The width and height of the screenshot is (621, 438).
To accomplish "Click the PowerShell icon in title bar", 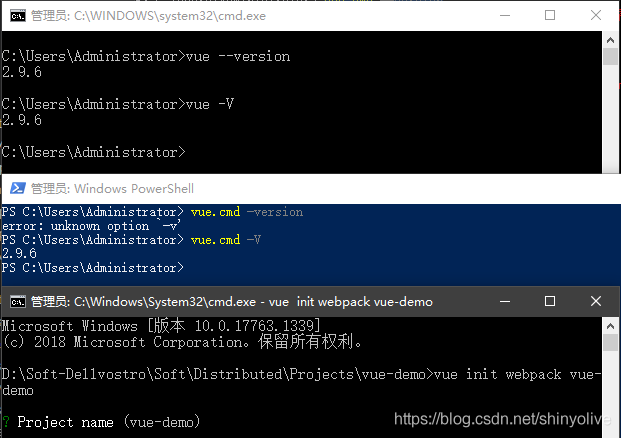I will 18,188.
